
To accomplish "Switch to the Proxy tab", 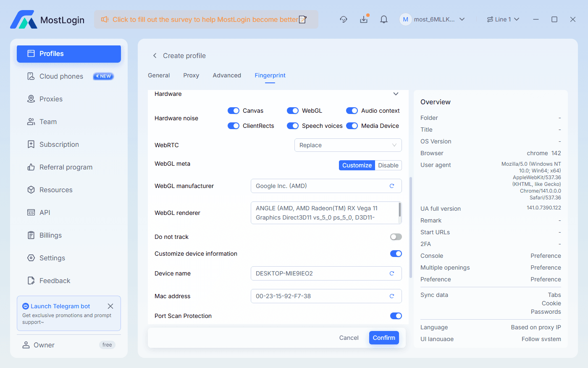I will point(191,75).
